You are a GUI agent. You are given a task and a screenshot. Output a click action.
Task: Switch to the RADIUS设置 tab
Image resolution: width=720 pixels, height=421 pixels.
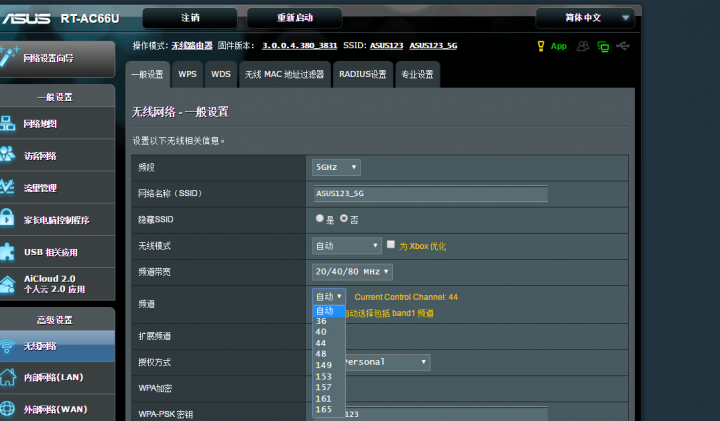pyautogui.click(x=363, y=74)
